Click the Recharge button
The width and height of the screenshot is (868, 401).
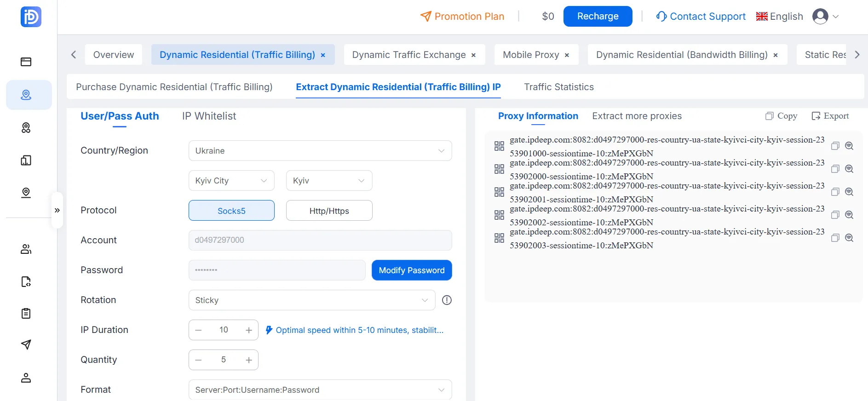click(598, 17)
